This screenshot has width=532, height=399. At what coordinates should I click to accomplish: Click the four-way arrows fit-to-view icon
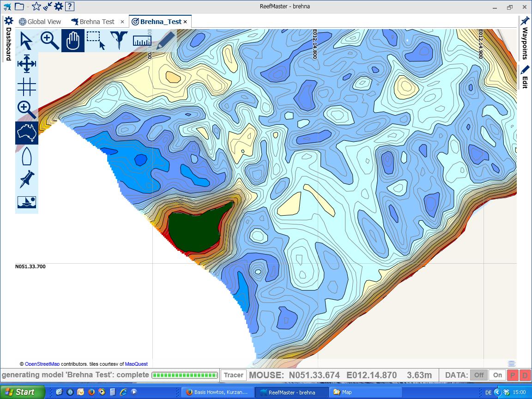[26, 64]
